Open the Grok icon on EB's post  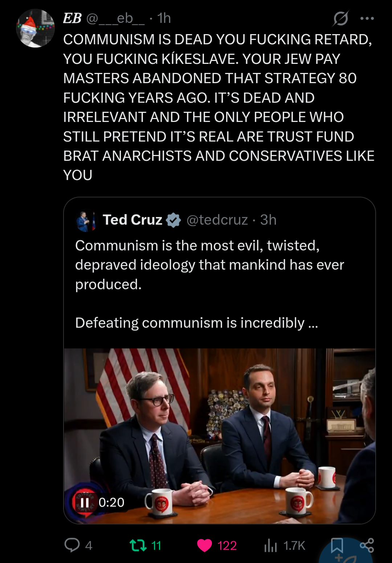(x=340, y=18)
